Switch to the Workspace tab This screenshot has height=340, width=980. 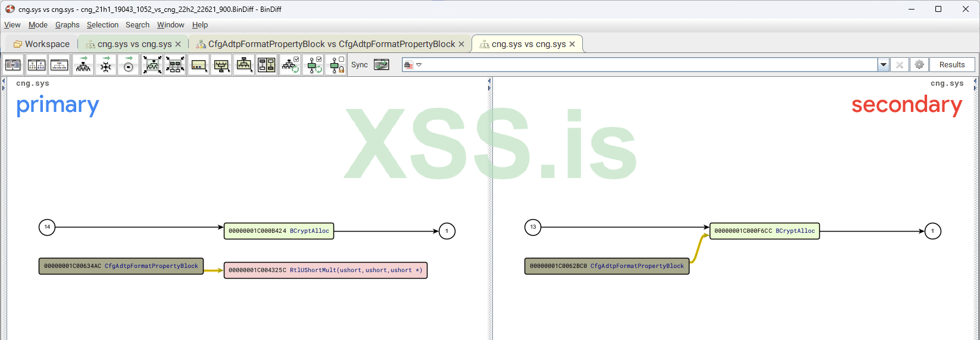(x=41, y=44)
